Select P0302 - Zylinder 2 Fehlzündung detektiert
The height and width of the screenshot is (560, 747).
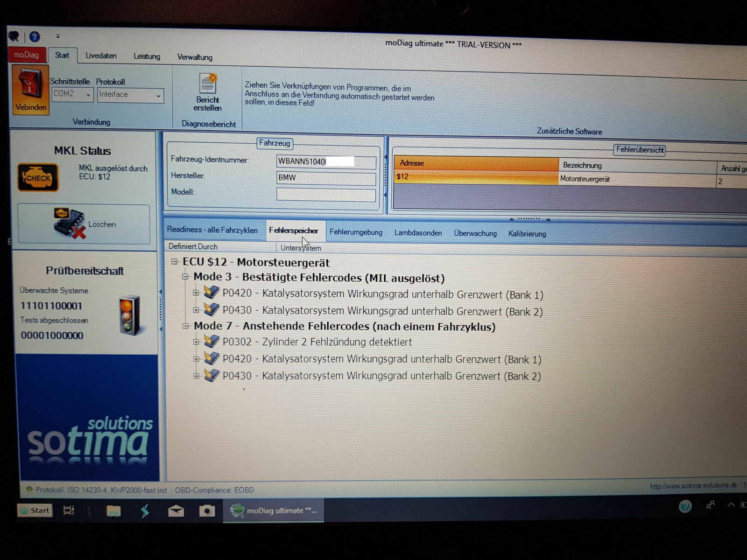(317, 342)
